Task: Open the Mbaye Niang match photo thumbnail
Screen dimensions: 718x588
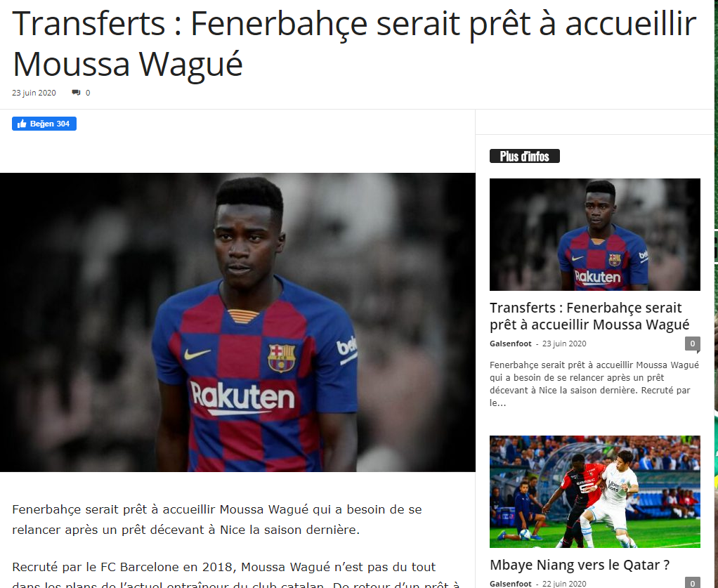Action: pyautogui.click(x=595, y=491)
